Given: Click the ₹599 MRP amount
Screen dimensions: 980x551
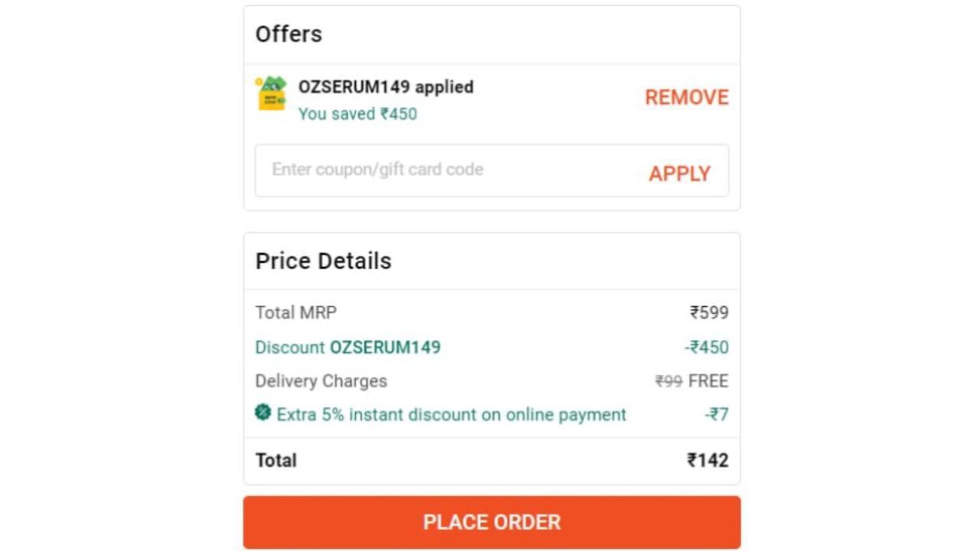Looking at the screenshot, I should [x=709, y=312].
